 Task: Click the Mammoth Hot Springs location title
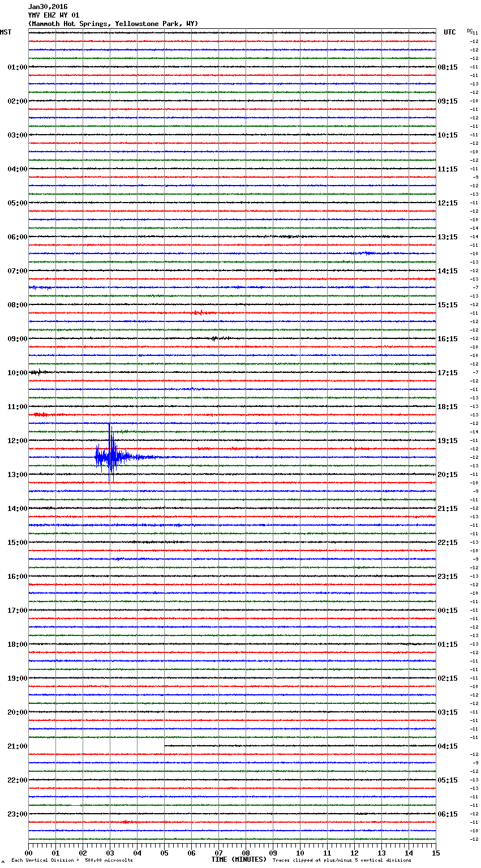(x=113, y=24)
